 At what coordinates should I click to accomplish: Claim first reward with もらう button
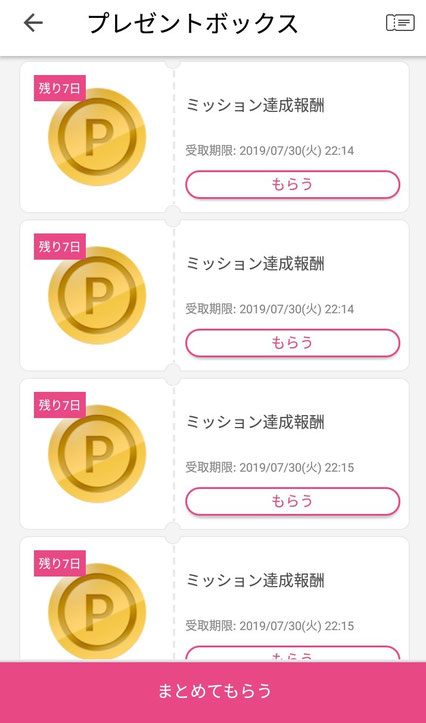293,184
